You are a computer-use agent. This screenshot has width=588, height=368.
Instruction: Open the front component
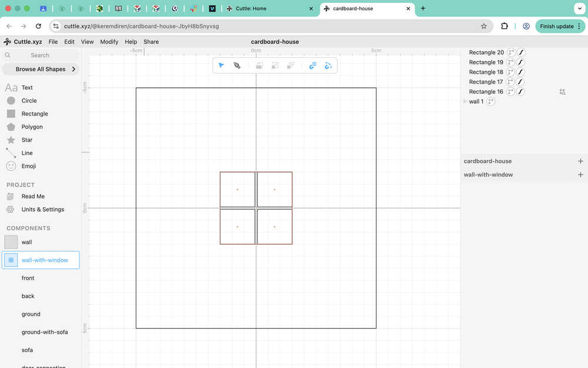click(28, 278)
